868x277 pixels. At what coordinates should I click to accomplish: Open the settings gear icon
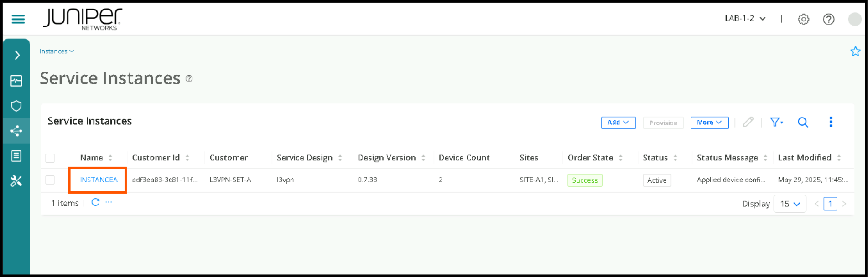(x=803, y=19)
